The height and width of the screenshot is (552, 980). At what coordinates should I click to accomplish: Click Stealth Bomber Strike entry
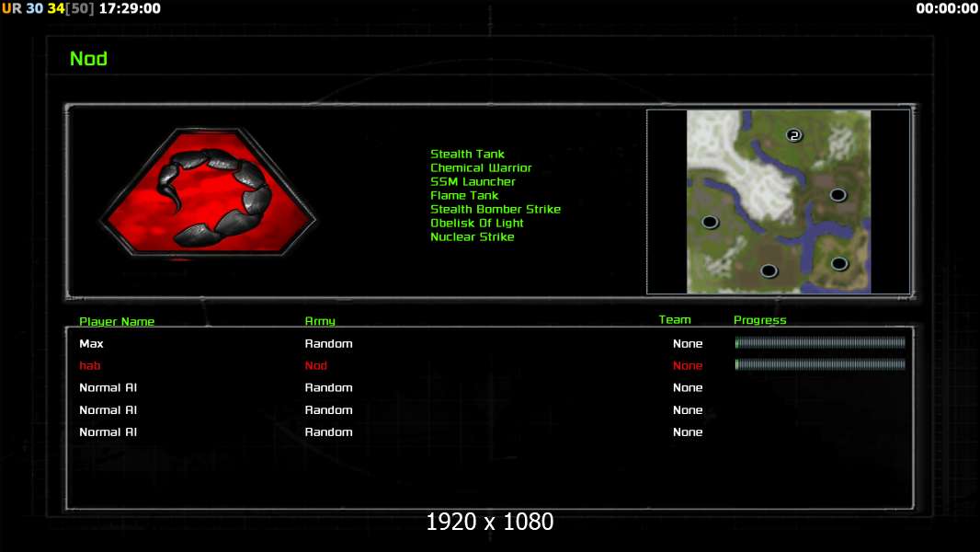click(x=495, y=209)
